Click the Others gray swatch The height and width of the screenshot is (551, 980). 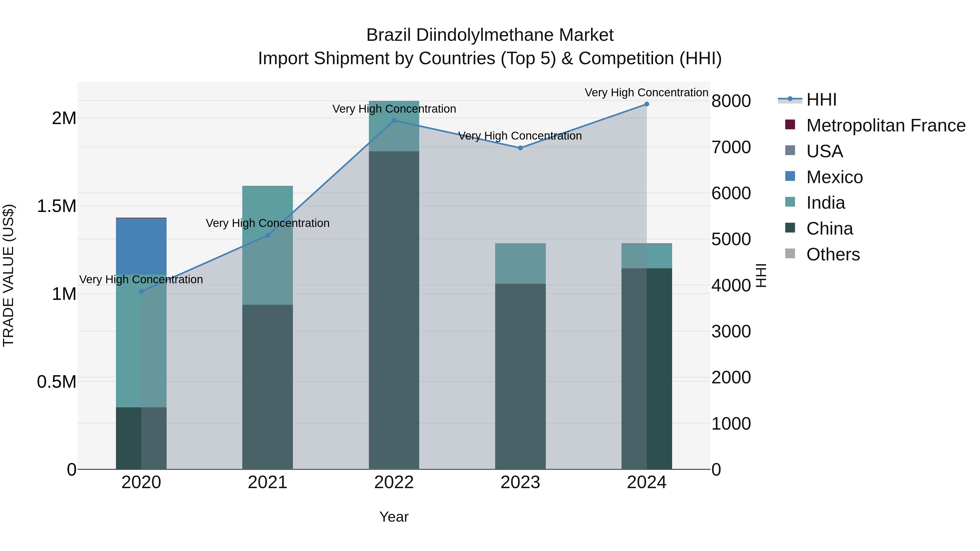pyautogui.click(x=790, y=254)
